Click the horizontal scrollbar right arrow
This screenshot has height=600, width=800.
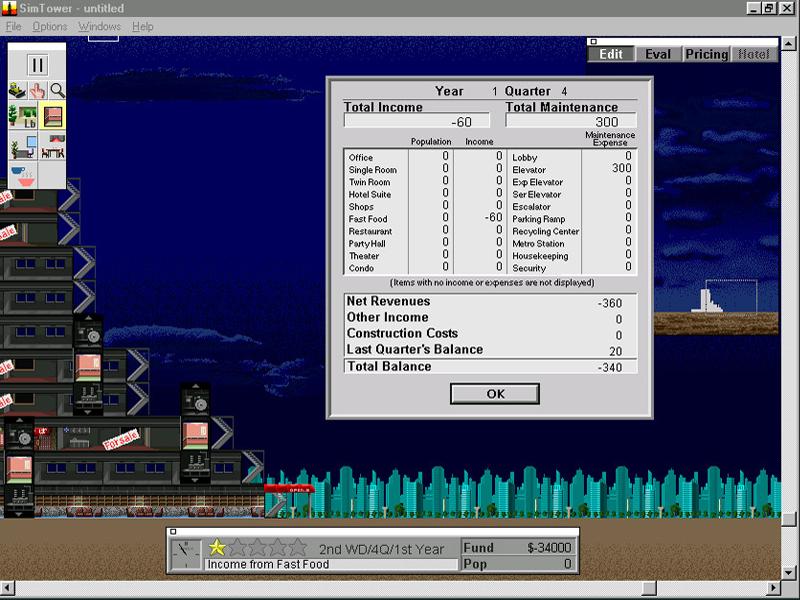[x=774, y=588]
